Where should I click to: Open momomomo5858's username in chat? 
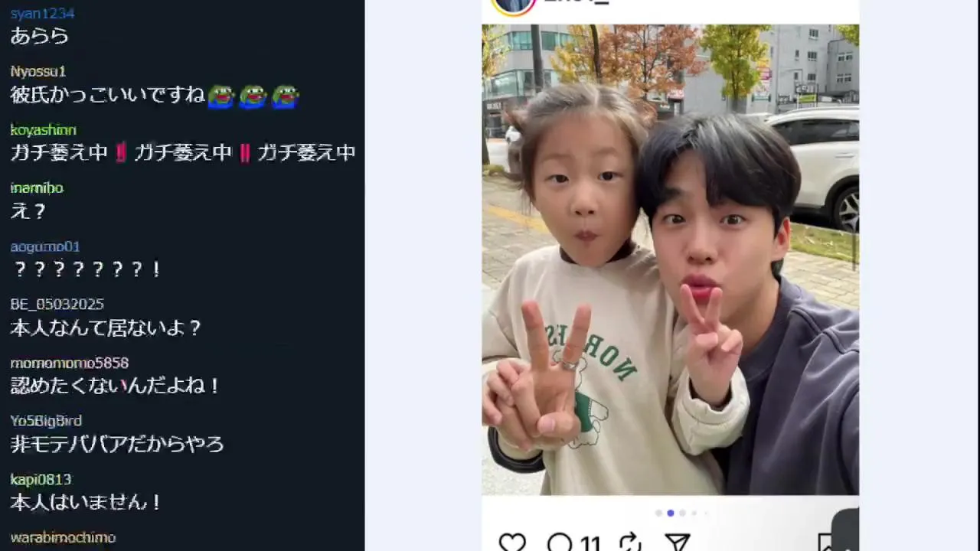tap(69, 363)
